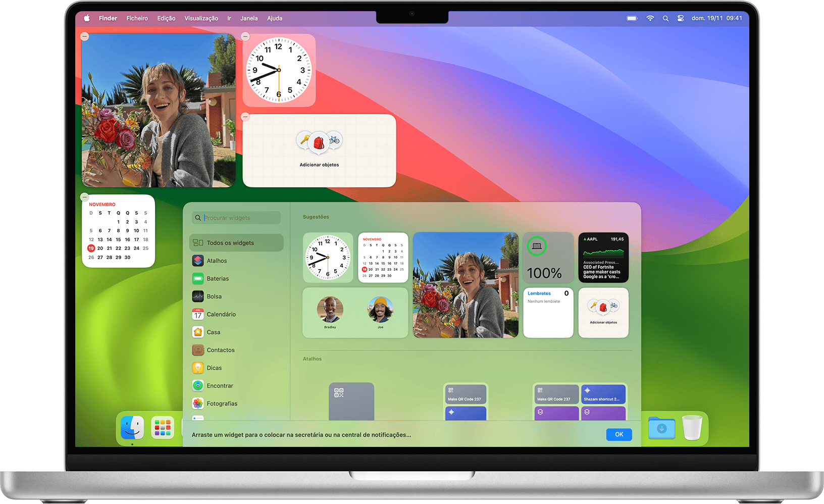Click OK to finish editing widgets

pyautogui.click(x=619, y=434)
